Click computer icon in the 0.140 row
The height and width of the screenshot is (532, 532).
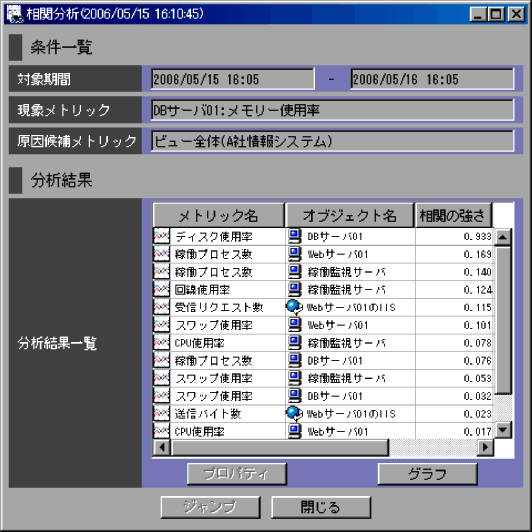pyautogui.click(x=294, y=272)
